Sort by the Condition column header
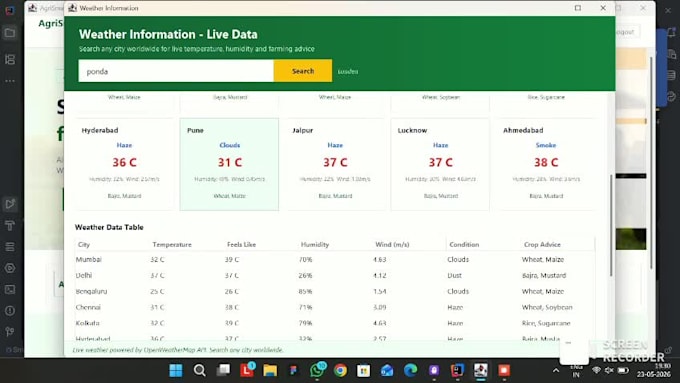The height and width of the screenshot is (383, 680). pyautogui.click(x=484, y=244)
